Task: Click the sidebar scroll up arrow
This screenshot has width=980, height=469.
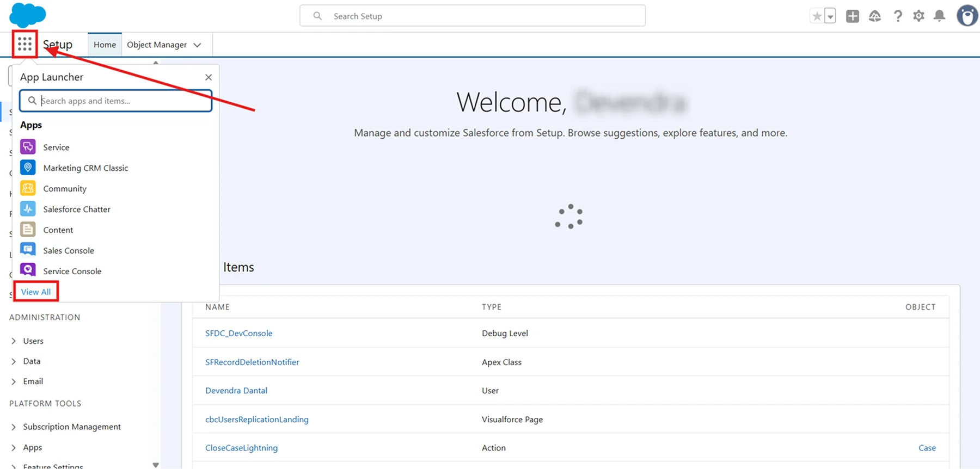Action: tap(156, 63)
